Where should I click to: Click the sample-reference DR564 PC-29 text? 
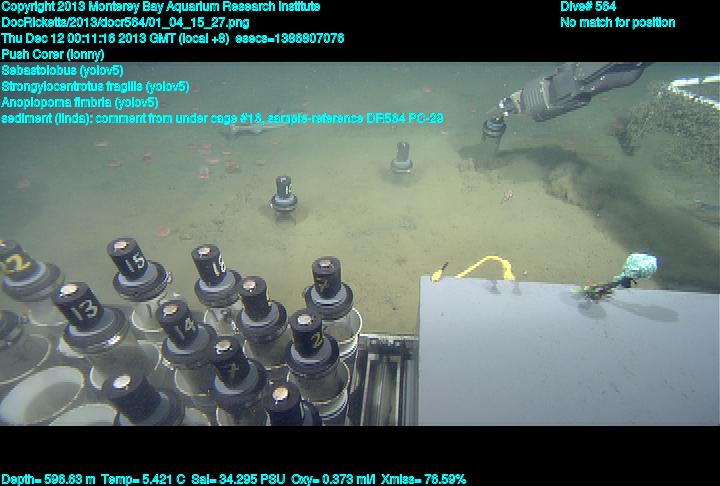(355, 118)
